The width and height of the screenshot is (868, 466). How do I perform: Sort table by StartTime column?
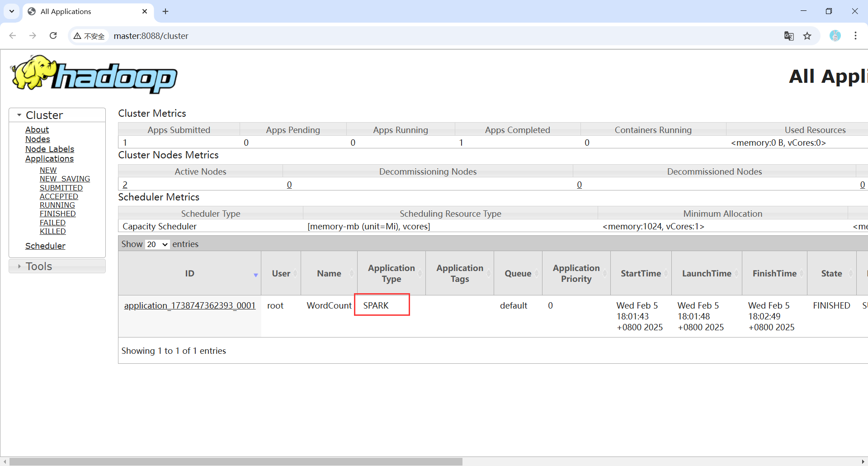click(641, 273)
